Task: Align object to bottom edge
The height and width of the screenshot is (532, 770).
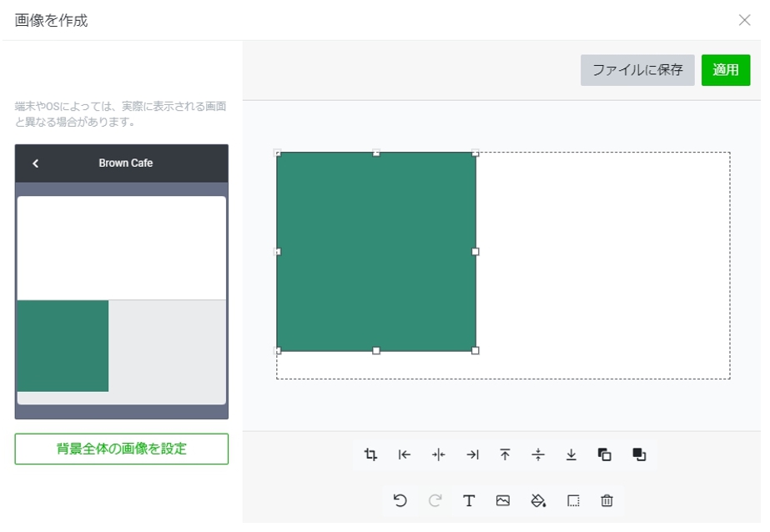Action: click(x=571, y=454)
